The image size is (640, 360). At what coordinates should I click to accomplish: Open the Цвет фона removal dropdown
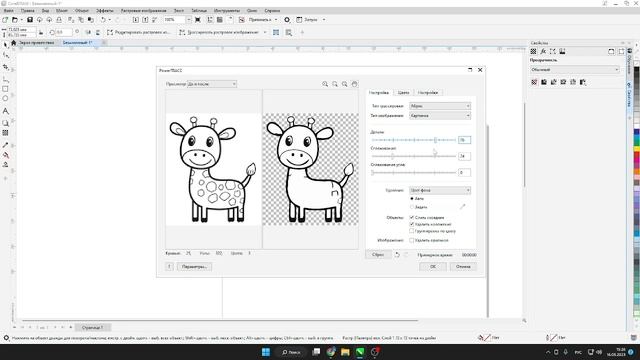[440, 190]
